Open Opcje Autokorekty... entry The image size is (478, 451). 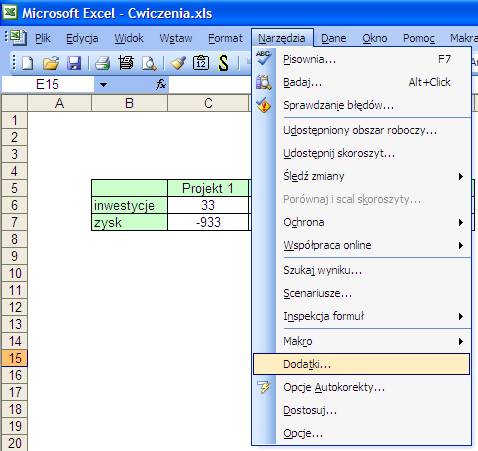pos(334,387)
